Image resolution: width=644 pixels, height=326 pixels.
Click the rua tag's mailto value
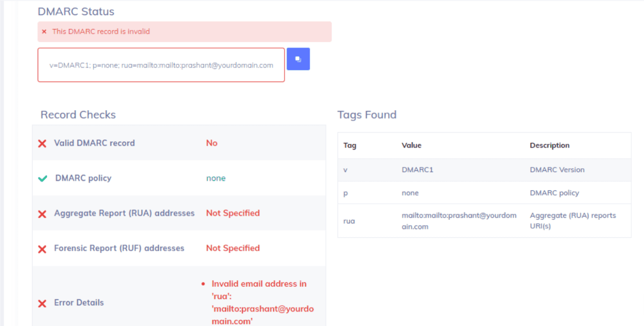(459, 221)
